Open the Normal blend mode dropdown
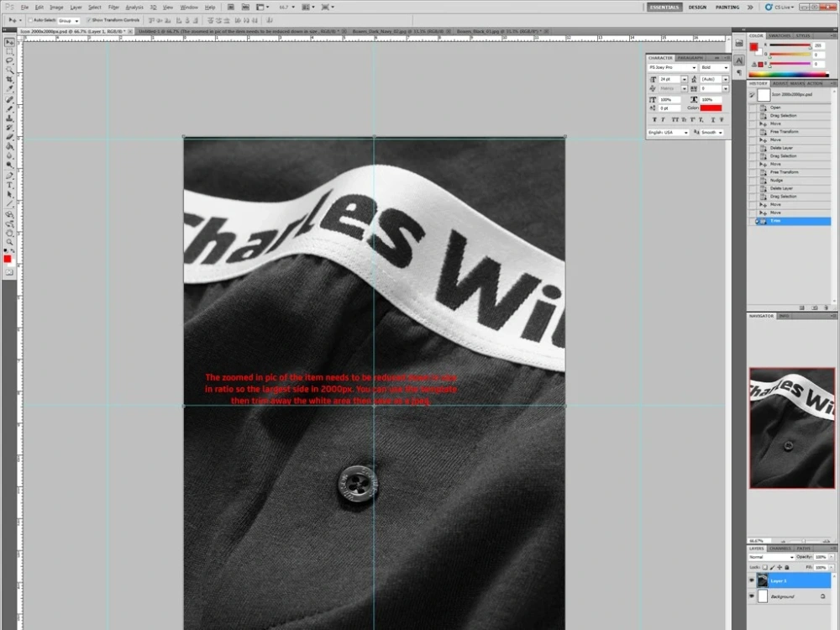 click(x=771, y=557)
